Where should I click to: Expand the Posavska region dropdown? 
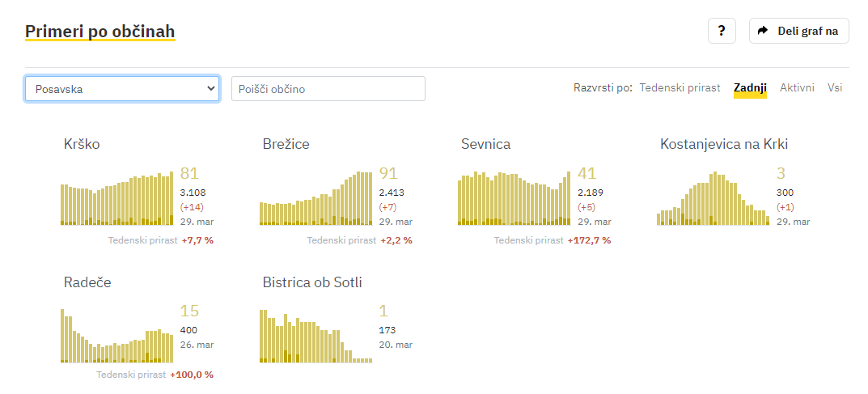122,88
